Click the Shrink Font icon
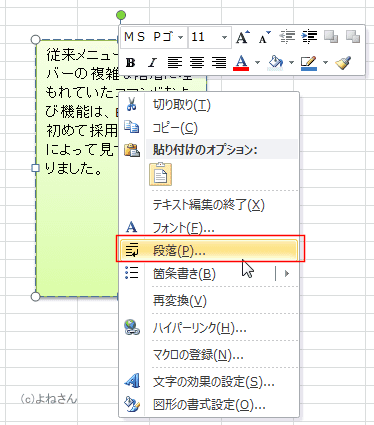 265,37
